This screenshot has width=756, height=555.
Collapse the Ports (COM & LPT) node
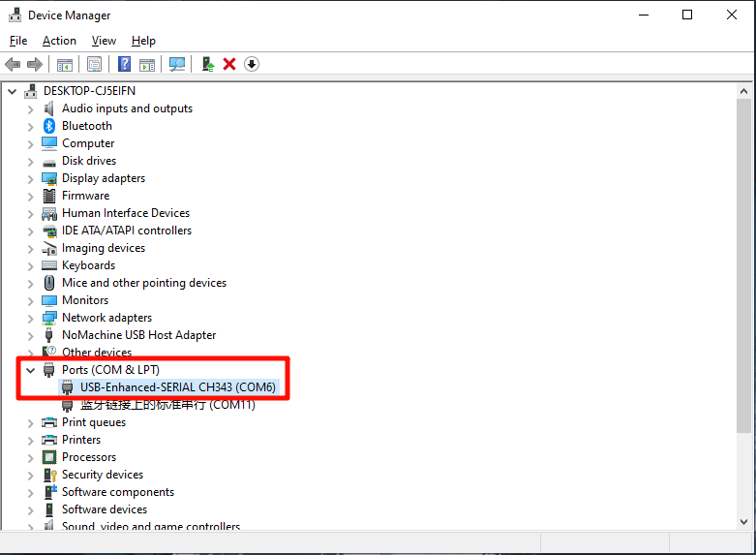[x=30, y=370]
